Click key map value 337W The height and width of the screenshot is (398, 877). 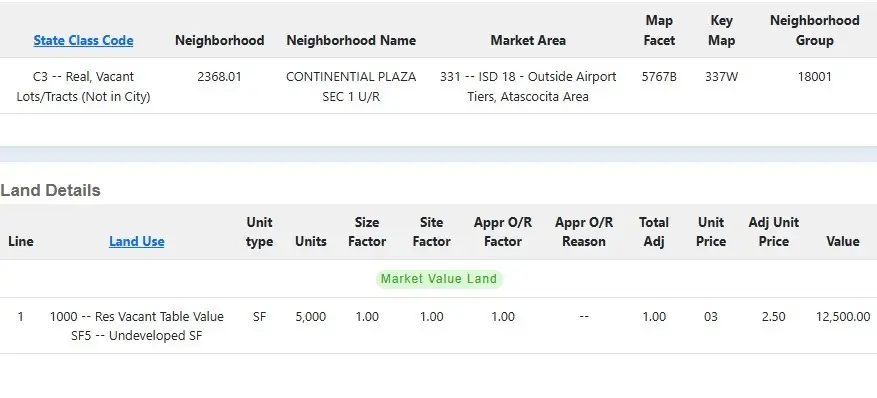(x=722, y=77)
